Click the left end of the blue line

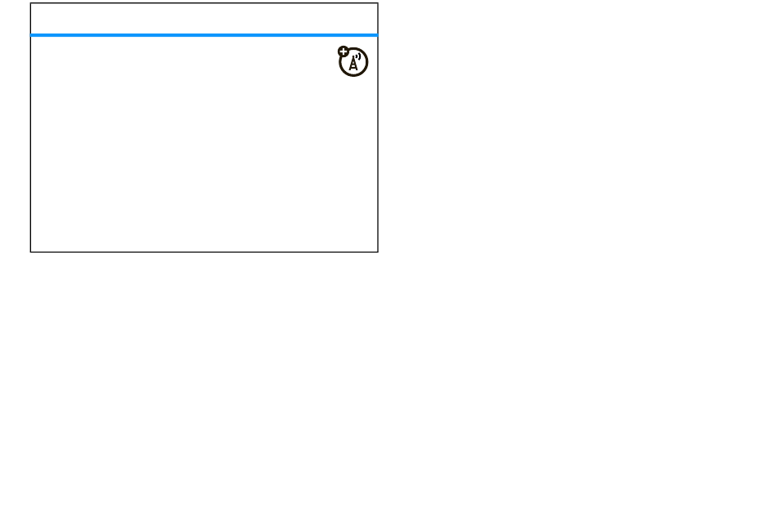pyautogui.click(x=33, y=35)
